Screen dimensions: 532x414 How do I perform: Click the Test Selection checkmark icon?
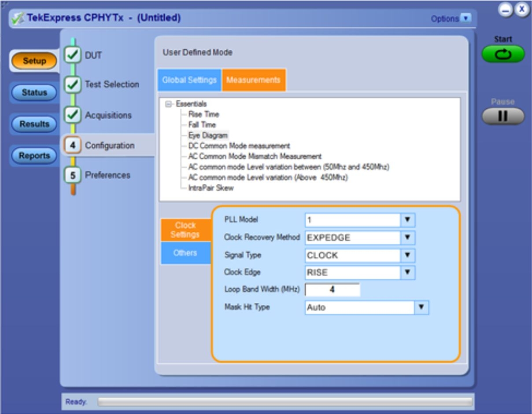(73, 84)
